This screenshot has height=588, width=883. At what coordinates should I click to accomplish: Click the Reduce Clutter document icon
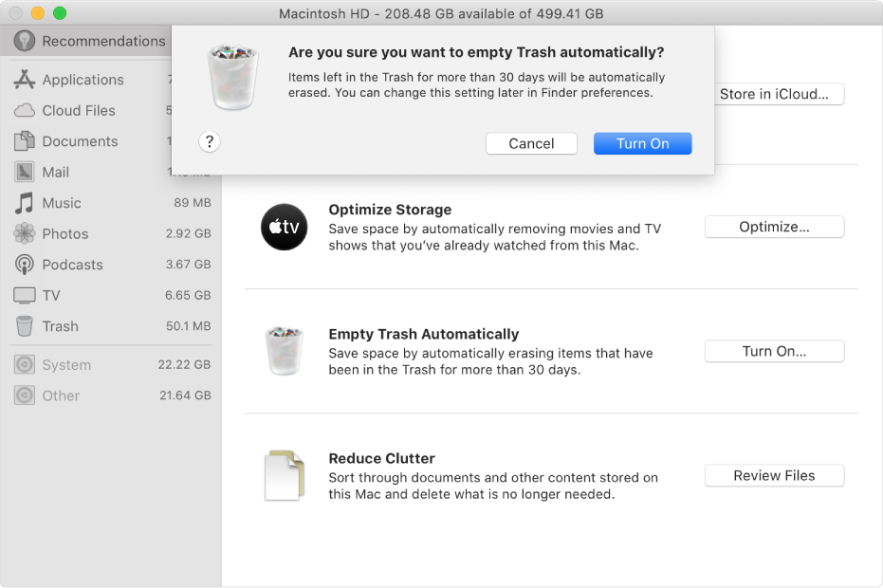point(285,475)
